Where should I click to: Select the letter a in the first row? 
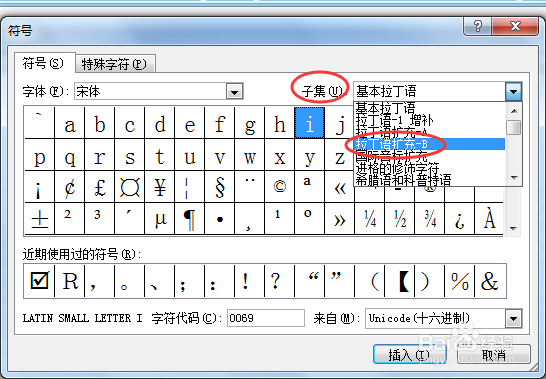[70, 123]
